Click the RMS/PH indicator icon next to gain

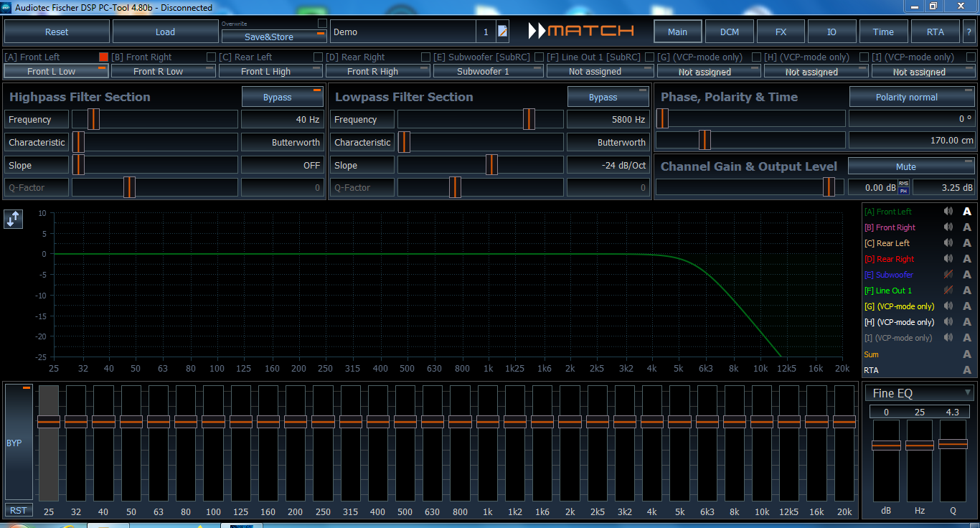click(x=903, y=187)
